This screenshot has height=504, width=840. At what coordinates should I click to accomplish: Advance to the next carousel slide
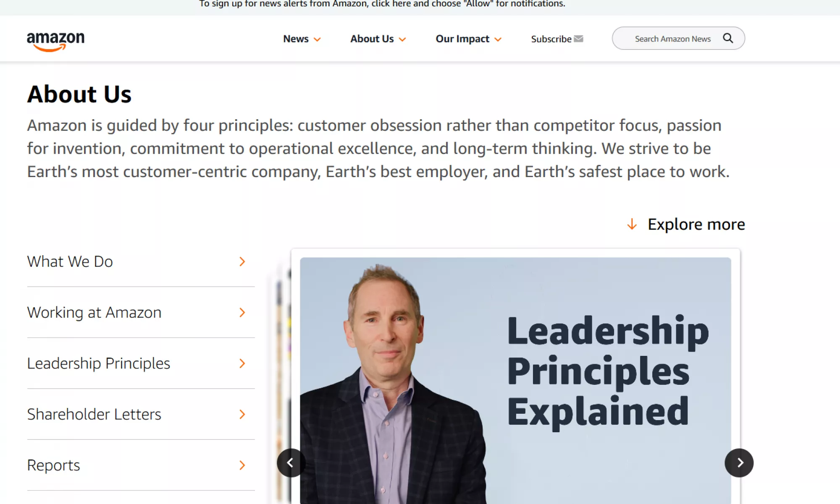coord(739,463)
